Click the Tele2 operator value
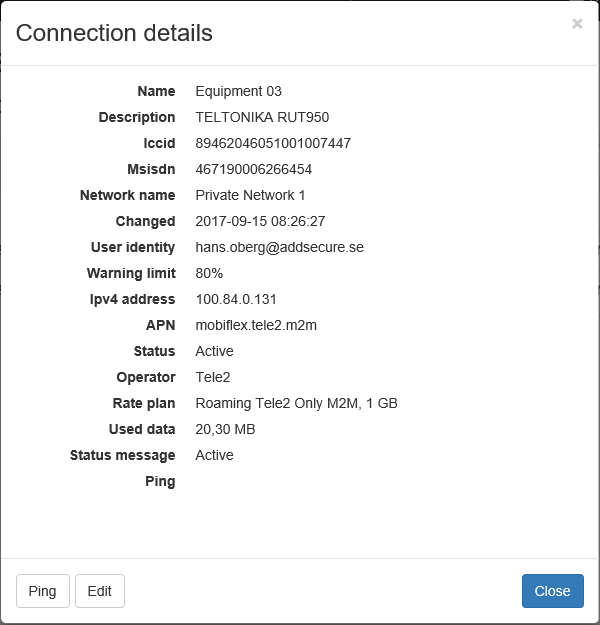The image size is (600, 625). (x=214, y=377)
